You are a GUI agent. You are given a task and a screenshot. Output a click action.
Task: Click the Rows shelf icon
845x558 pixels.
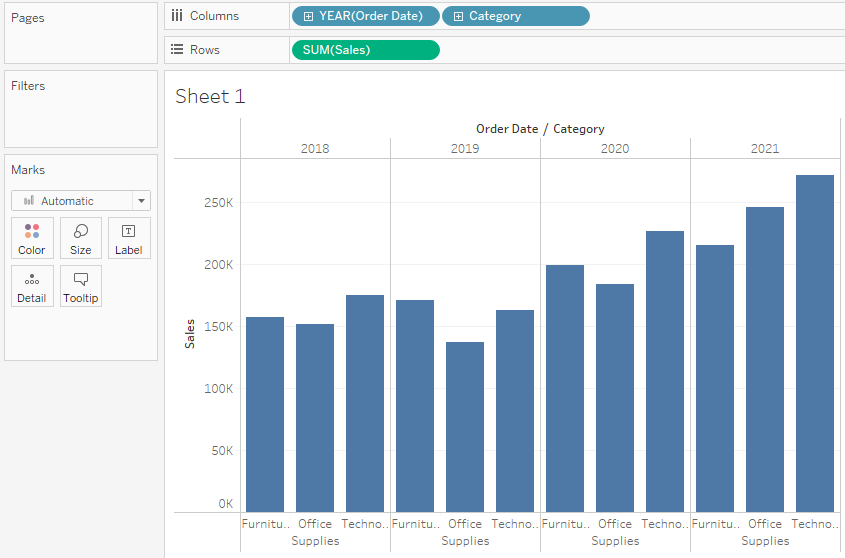point(177,50)
